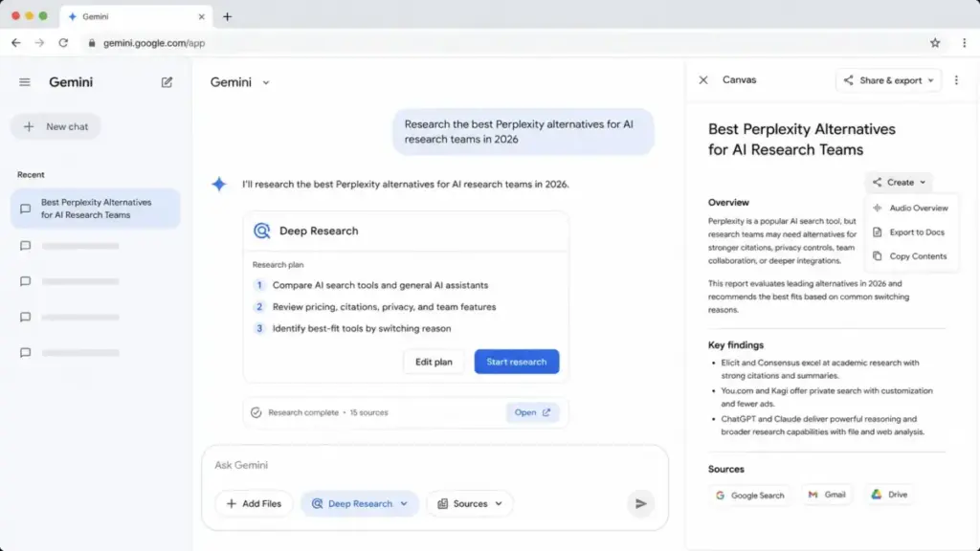980x551 pixels.
Task: Click the 'Key findings' heading
Action: [x=736, y=345]
